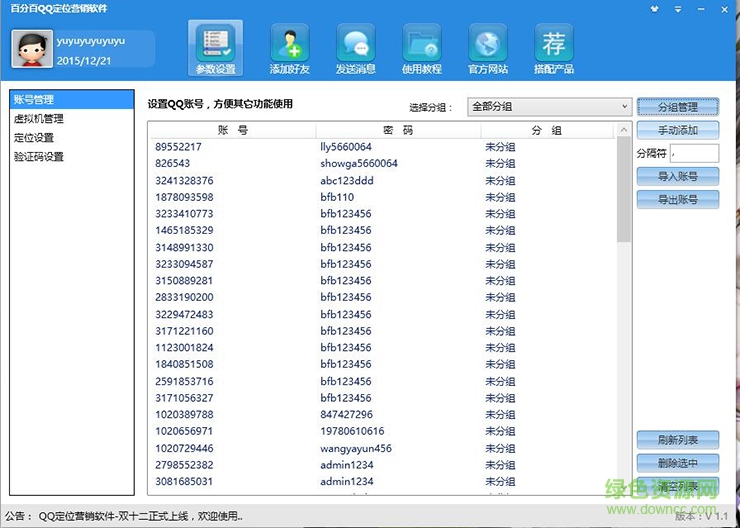Click the user avatar picture
The width and height of the screenshot is (740, 528).
[32, 49]
